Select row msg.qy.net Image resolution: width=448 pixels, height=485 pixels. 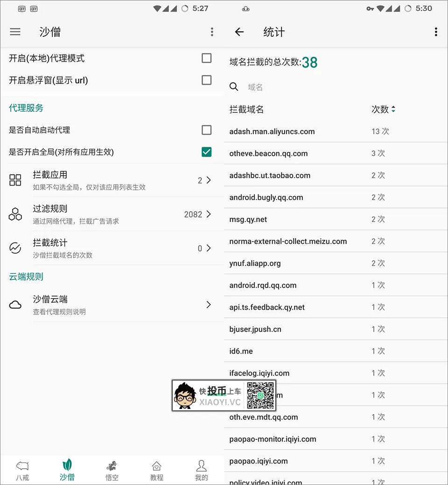click(336, 219)
